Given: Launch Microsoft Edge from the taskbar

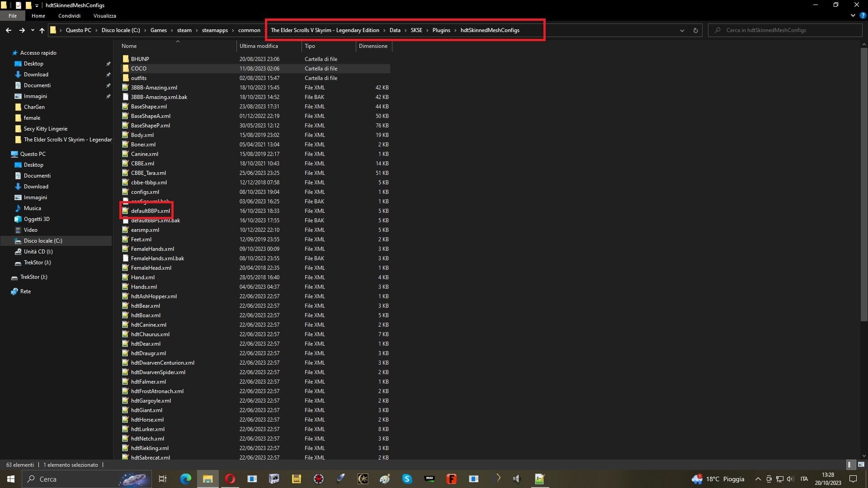Looking at the screenshot, I should 185,479.
